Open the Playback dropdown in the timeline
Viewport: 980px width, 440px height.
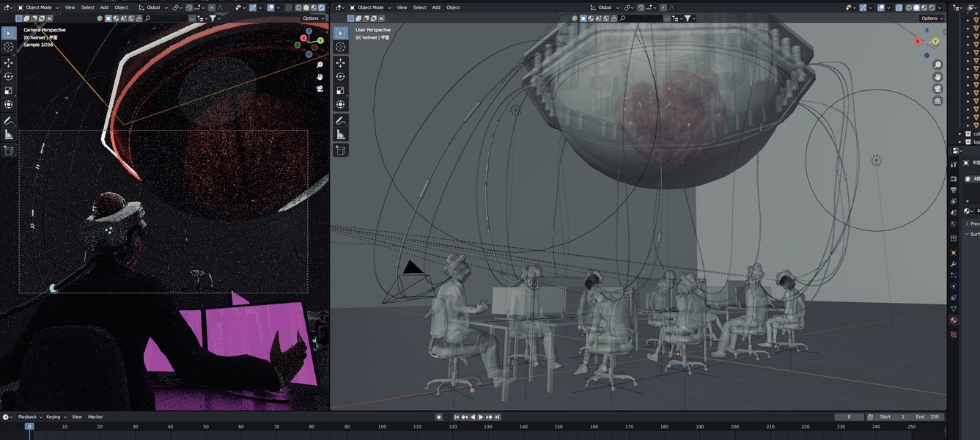point(30,417)
